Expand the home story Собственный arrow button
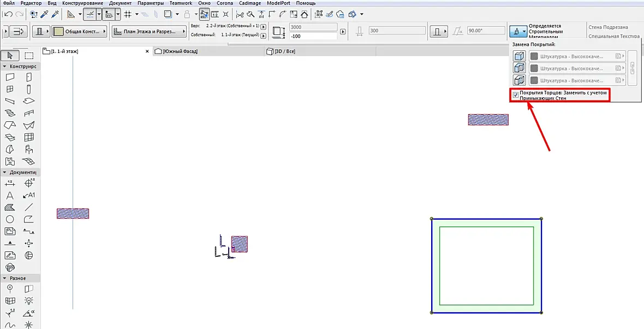Image resolution: width=644 pixels, height=329 pixels. [264, 36]
